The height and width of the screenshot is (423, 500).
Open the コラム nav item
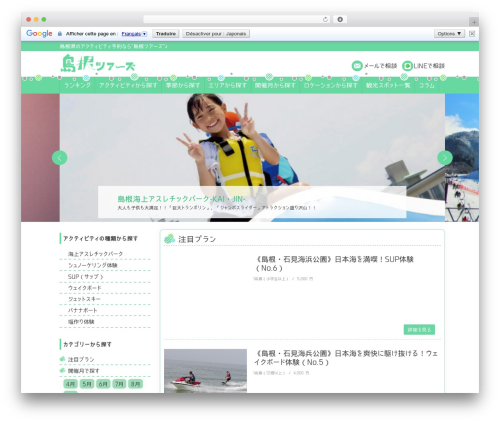(x=427, y=85)
